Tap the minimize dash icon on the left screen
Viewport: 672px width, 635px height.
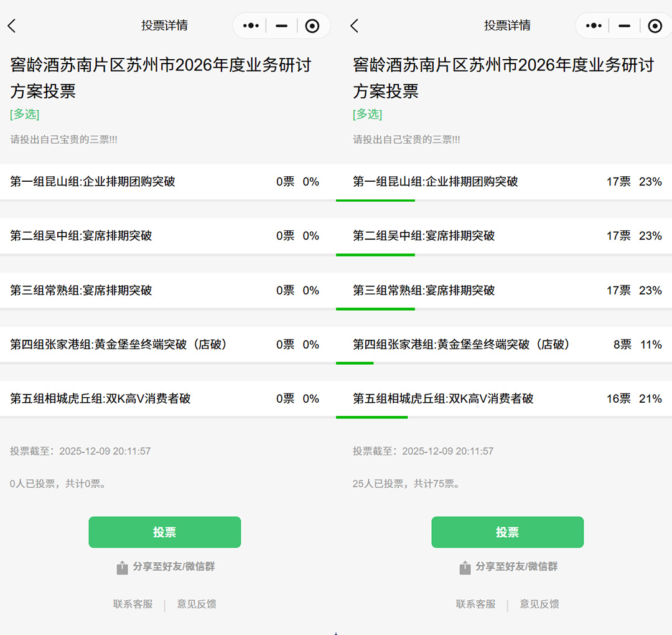(x=281, y=26)
